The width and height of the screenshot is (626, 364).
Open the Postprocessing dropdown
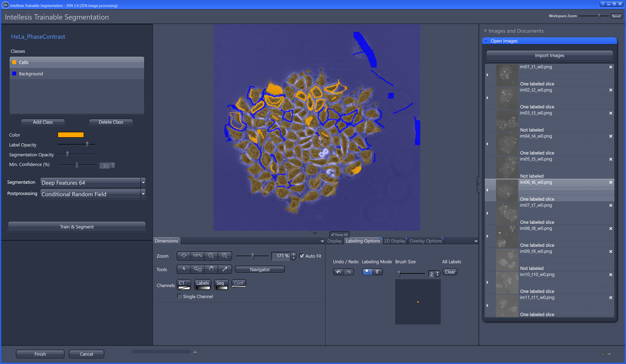click(143, 194)
